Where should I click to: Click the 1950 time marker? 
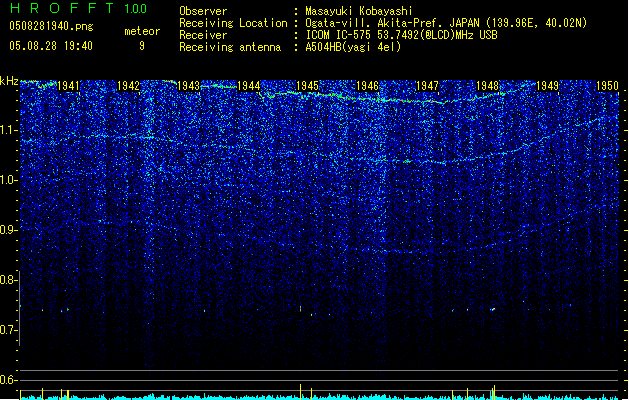607,86
